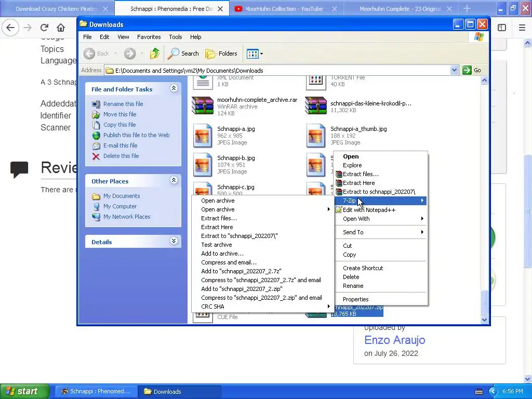Open the Edit menu

click(104, 37)
